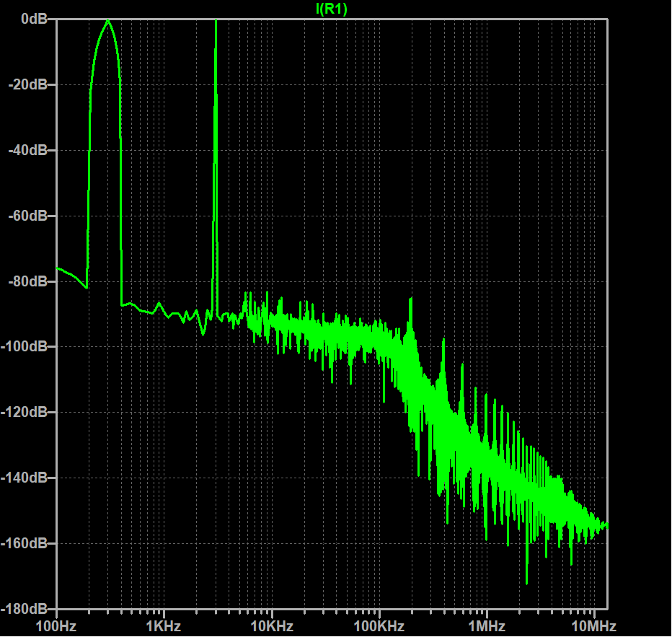Select the -60dB axis label
The width and height of the screenshot is (672, 637).
pos(28,216)
